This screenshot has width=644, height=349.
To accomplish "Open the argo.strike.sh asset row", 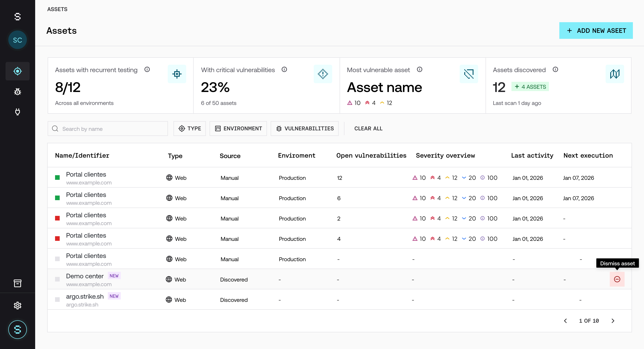I will 85,297.
